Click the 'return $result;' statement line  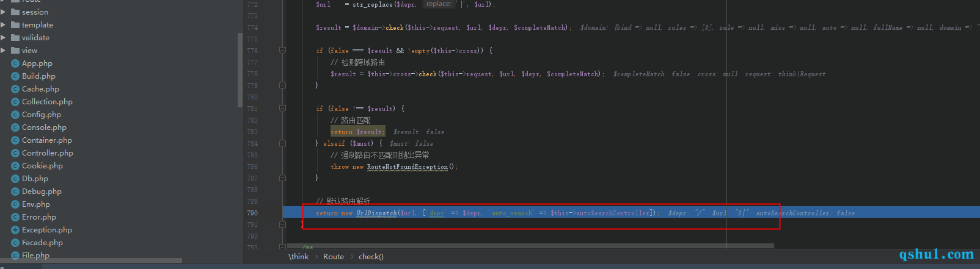(357, 132)
